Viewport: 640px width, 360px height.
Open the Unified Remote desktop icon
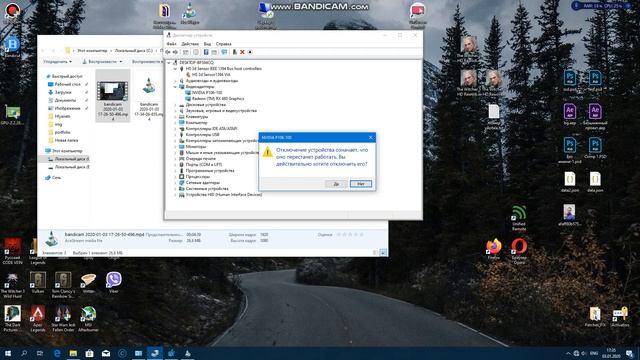point(519,218)
